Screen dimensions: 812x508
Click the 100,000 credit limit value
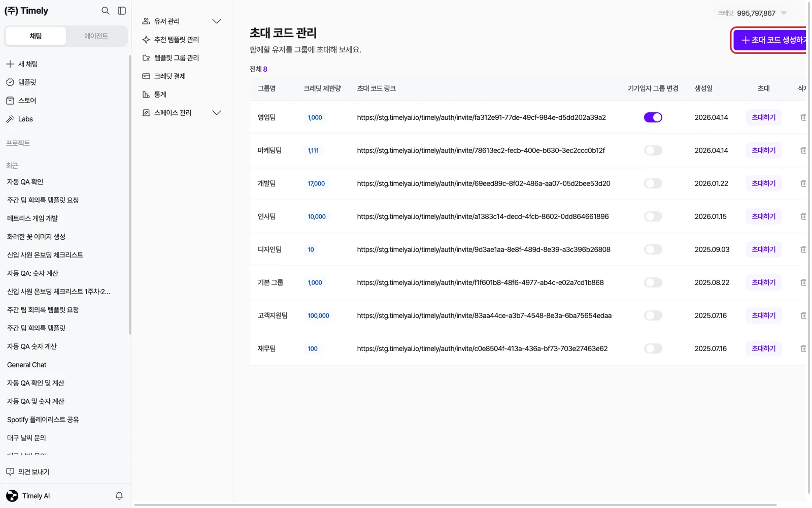click(x=318, y=315)
